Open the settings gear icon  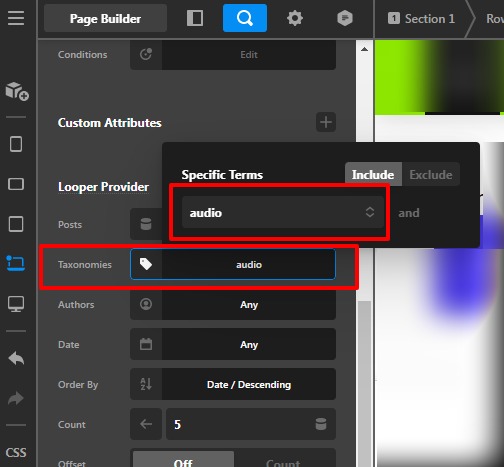(x=295, y=18)
